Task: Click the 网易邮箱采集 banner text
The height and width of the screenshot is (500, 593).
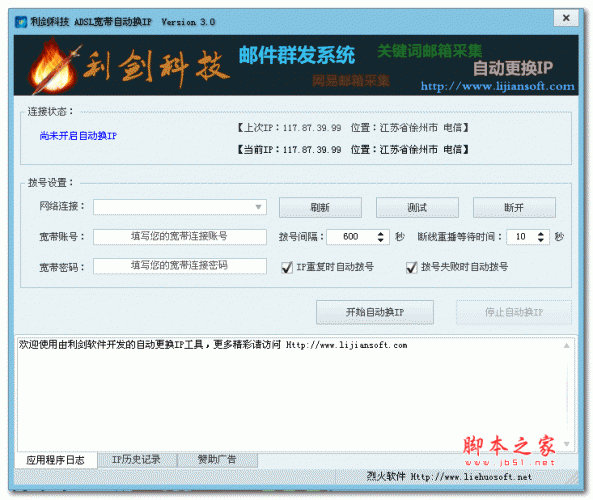Action: [x=351, y=81]
